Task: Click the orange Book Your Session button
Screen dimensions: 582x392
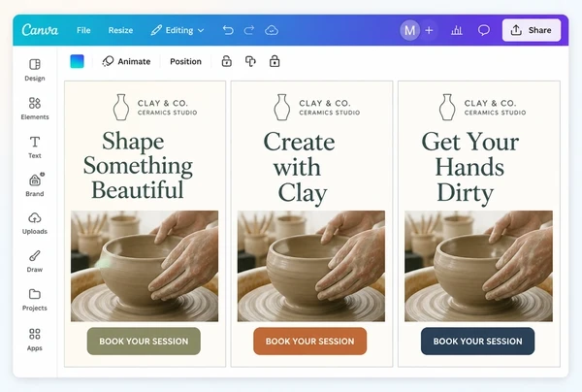Action: pos(310,342)
